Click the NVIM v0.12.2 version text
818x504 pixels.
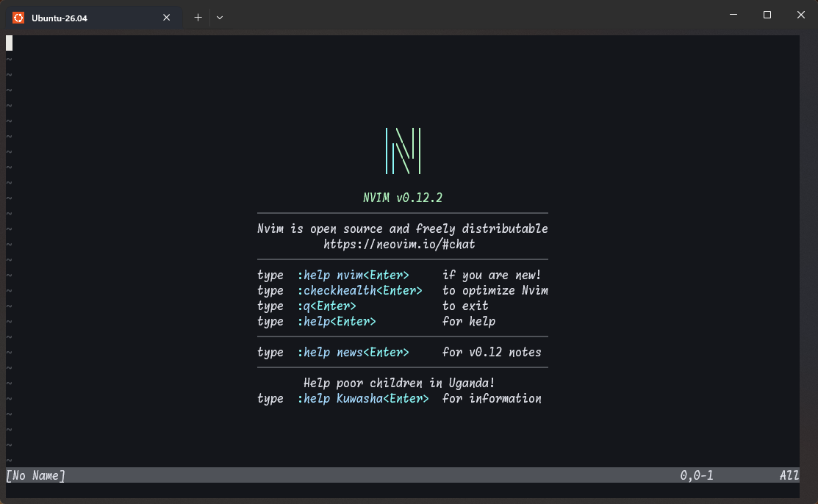[x=403, y=198]
